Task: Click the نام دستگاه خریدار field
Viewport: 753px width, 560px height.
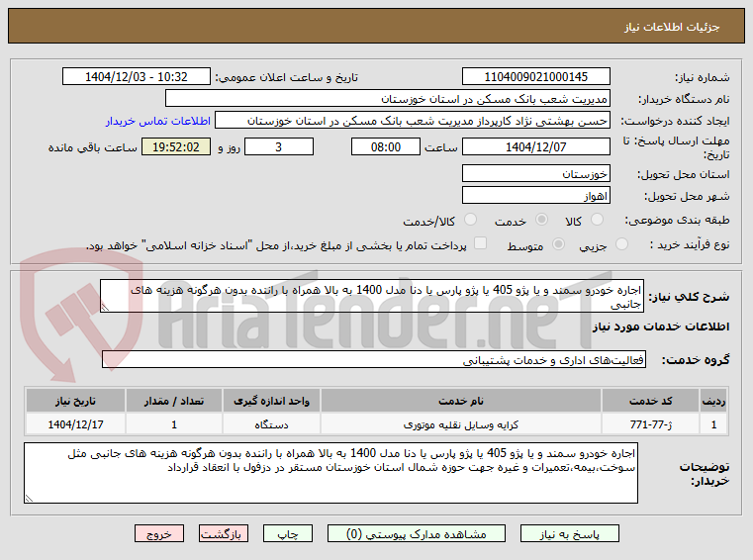Action: click(388, 99)
